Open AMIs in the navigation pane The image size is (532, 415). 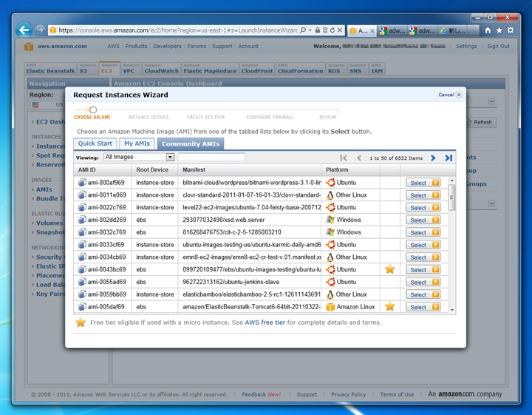[44, 189]
